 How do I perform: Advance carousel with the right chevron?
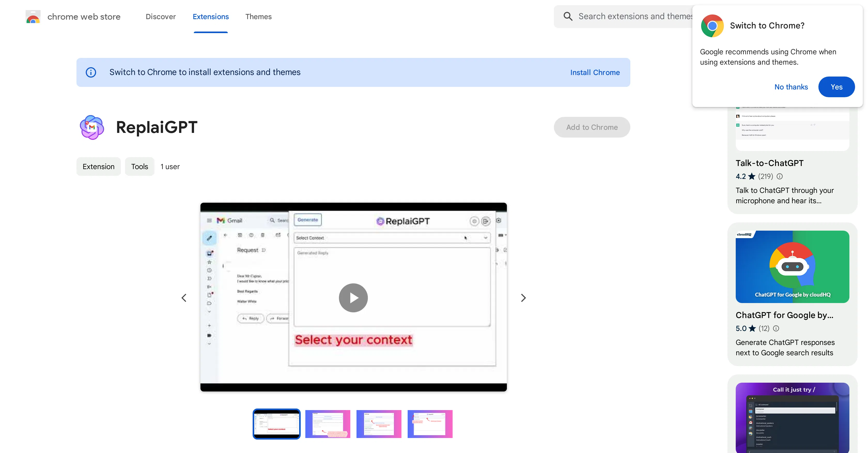523,298
